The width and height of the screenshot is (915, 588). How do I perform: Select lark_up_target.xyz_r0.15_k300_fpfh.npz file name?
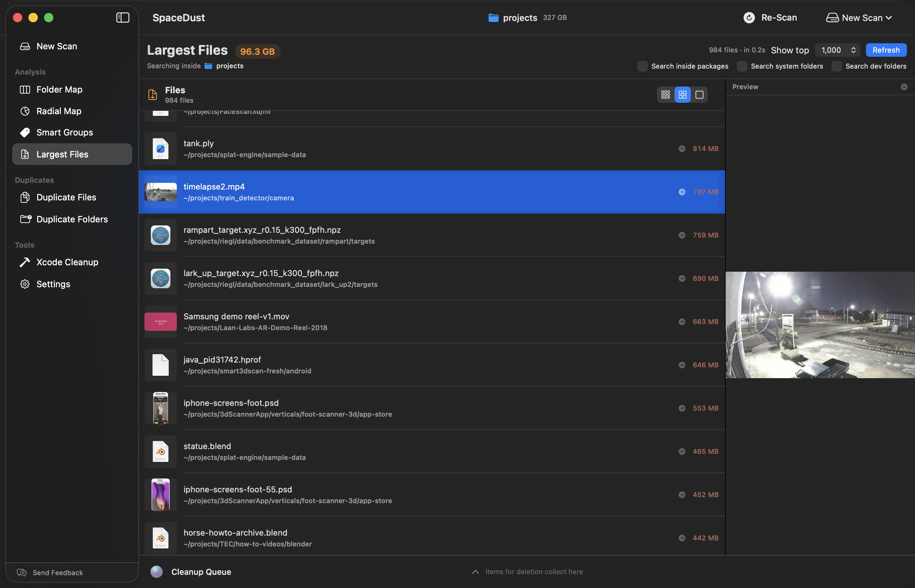[261, 273]
